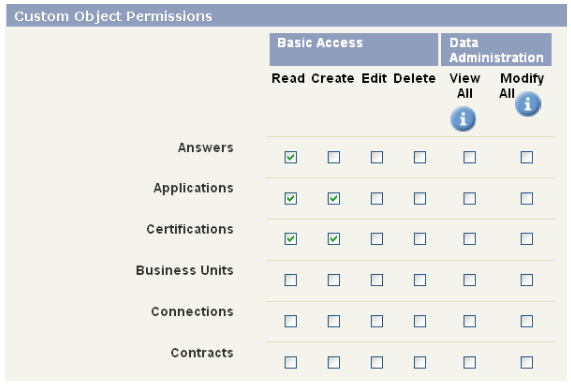
Task: Uncheck Read permission for Certifications
Action: (x=291, y=239)
